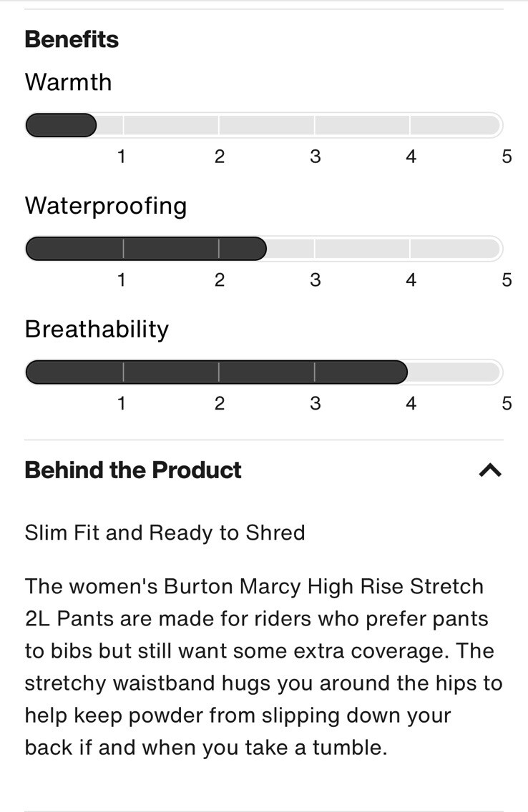Click the Breathability rating bar's dark filled portion
The height and width of the screenshot is (812, 528).
(216, 372)
